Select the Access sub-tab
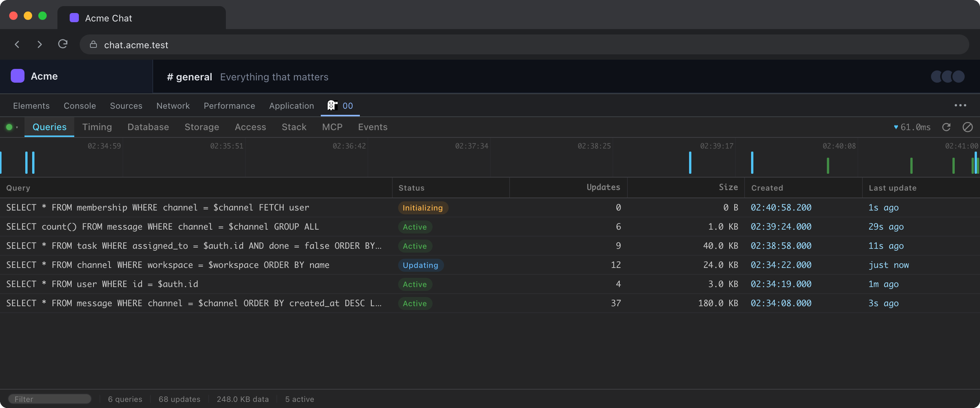This screenshot has height=408, width=980. tap(250, 127)
